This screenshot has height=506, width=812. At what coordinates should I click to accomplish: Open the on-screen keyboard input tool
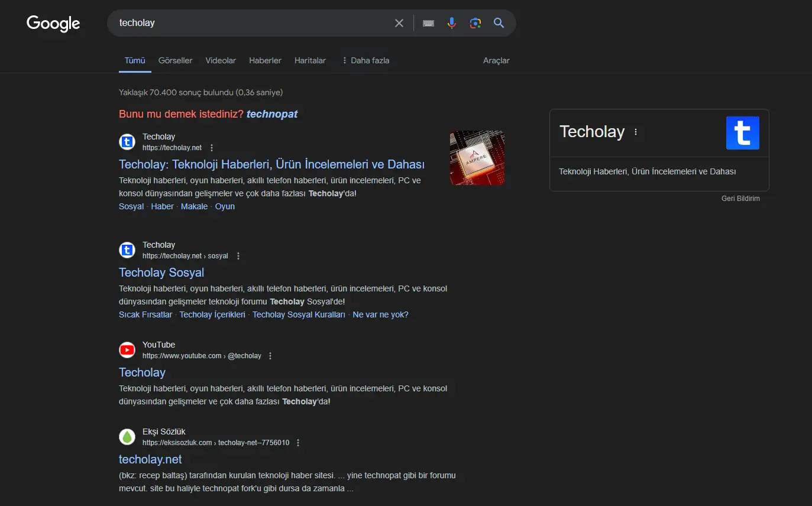tap(429, 23)
